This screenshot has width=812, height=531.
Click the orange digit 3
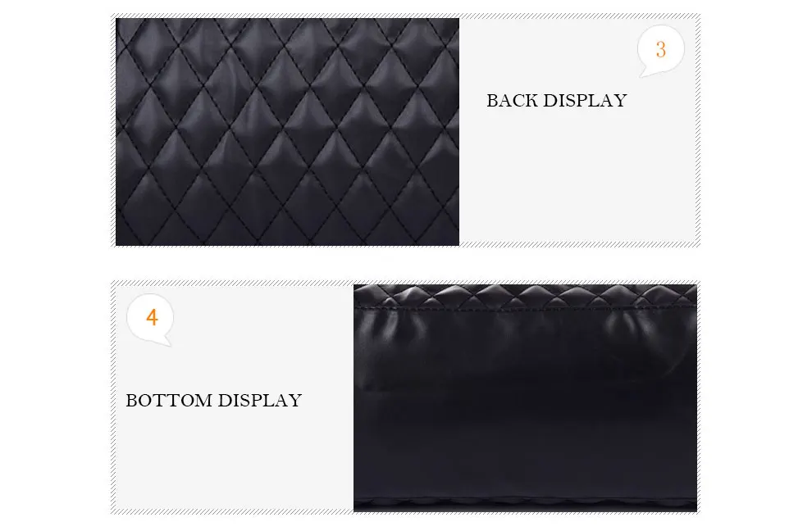(661, 50)
